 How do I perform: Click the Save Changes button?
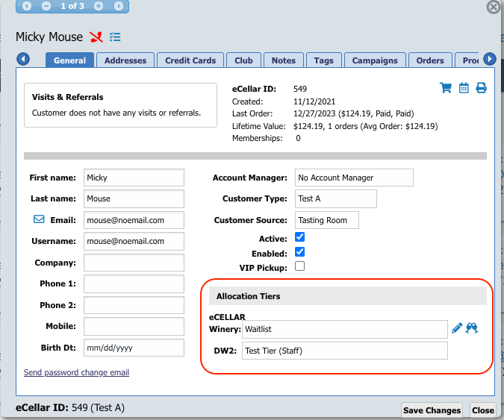(x=432, y=410)
